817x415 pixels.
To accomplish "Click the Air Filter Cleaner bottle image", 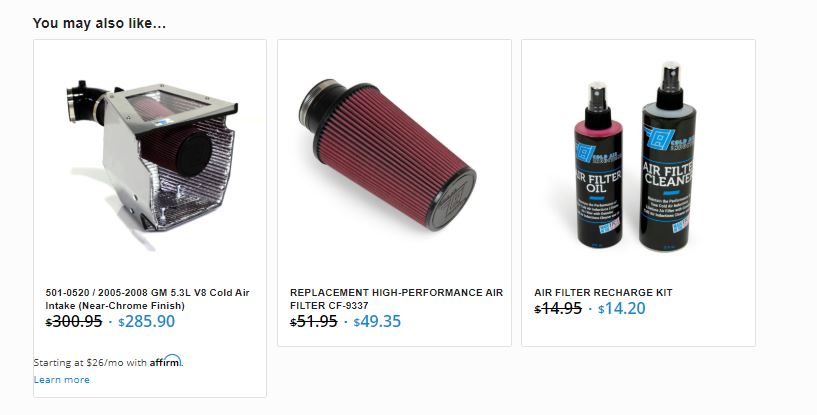I will point(669,156).
